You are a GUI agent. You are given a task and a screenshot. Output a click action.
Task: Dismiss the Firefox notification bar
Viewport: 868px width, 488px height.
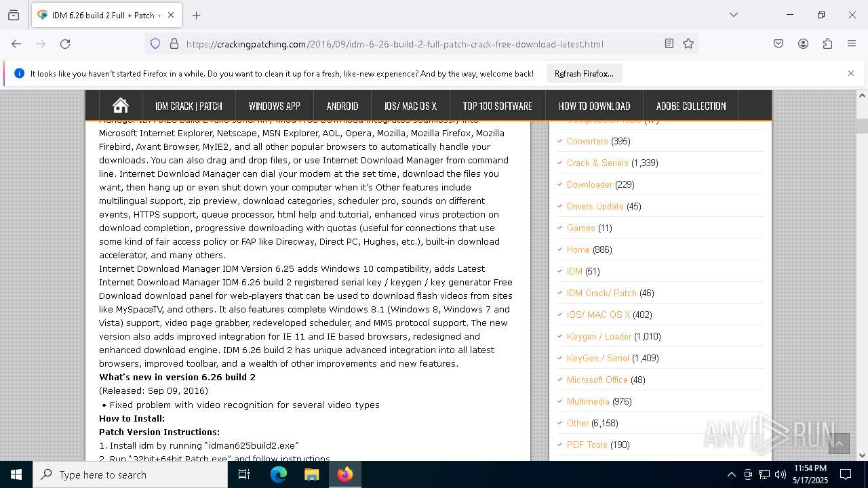(851, 73)
